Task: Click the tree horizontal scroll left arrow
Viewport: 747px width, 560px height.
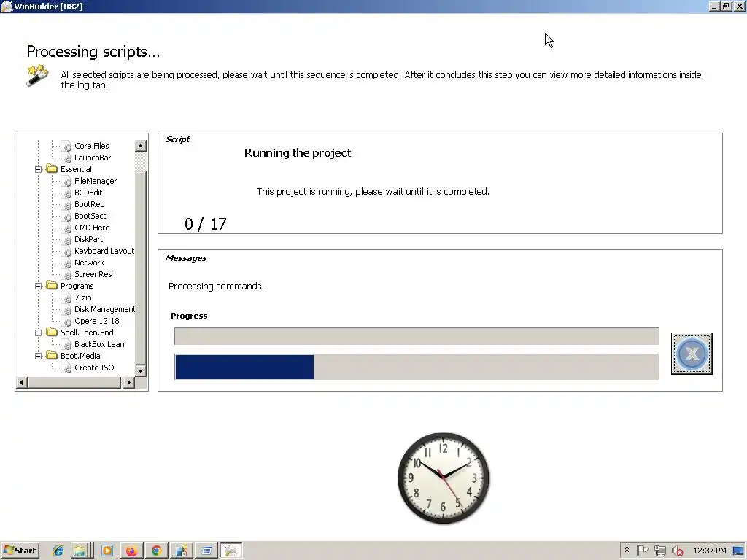Action: pyautogui.click(x=21, y=382)
